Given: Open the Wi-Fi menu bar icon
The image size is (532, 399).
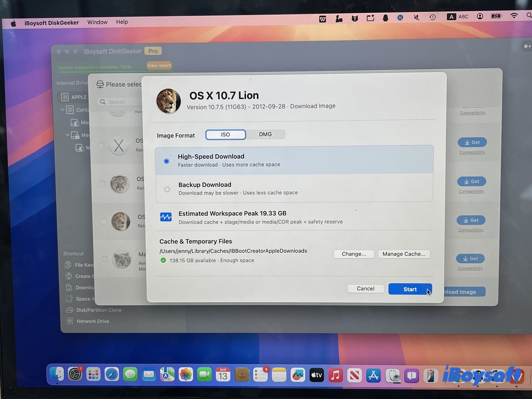Looking at the screenshot, I should (x=514, y=16).
